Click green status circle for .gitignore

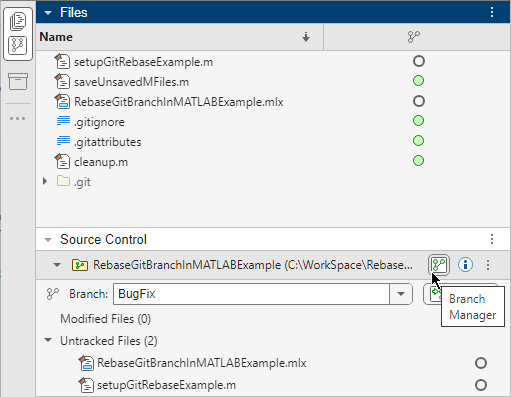pos(418,121)
